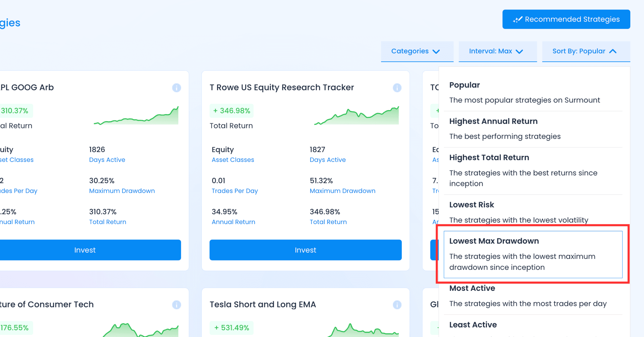View T Rowe tracker performance chart
Viewport: 644px width, 337px height.
(x=357, y=115)
